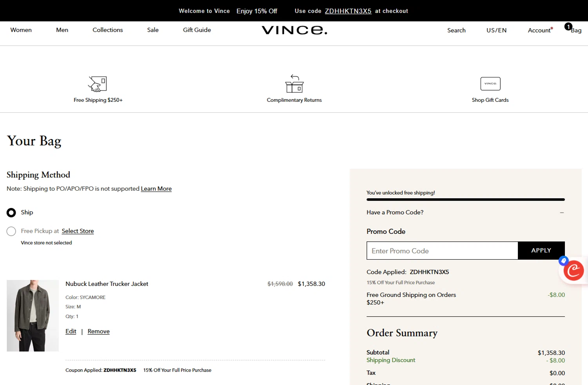Image resolution: width=588 pixels, height=385 pixels.
Task: Open the Women menu
Action: click(21, 30)
